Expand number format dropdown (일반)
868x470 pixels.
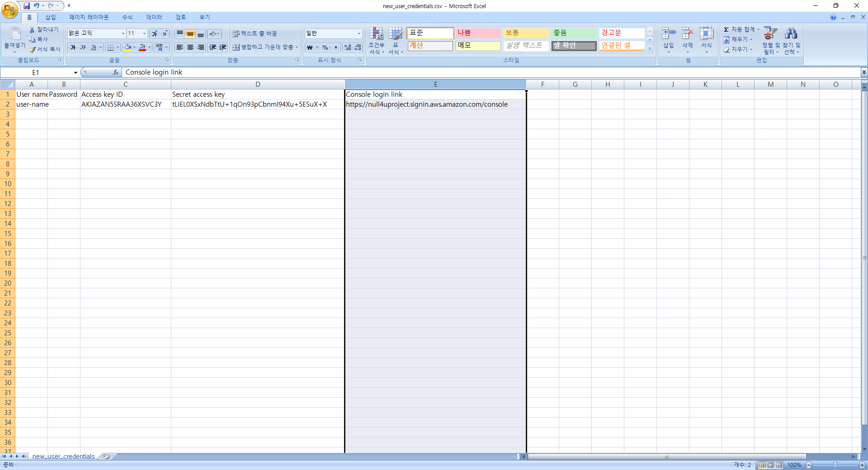pos(359,33)
